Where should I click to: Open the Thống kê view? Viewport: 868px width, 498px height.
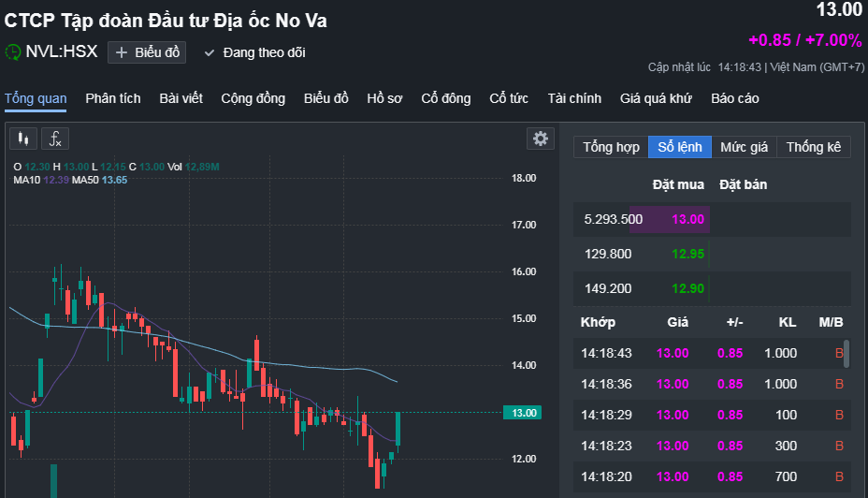[814, 147]
